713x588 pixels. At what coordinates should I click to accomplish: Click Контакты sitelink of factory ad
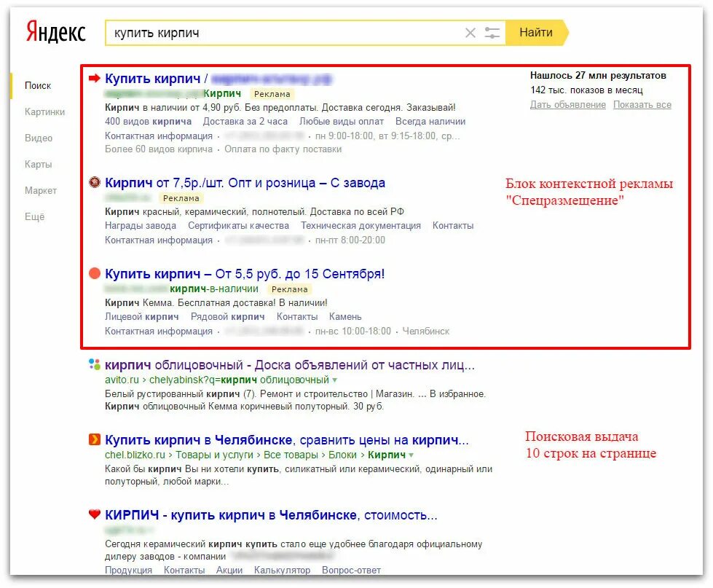click(x=453, y=226)
